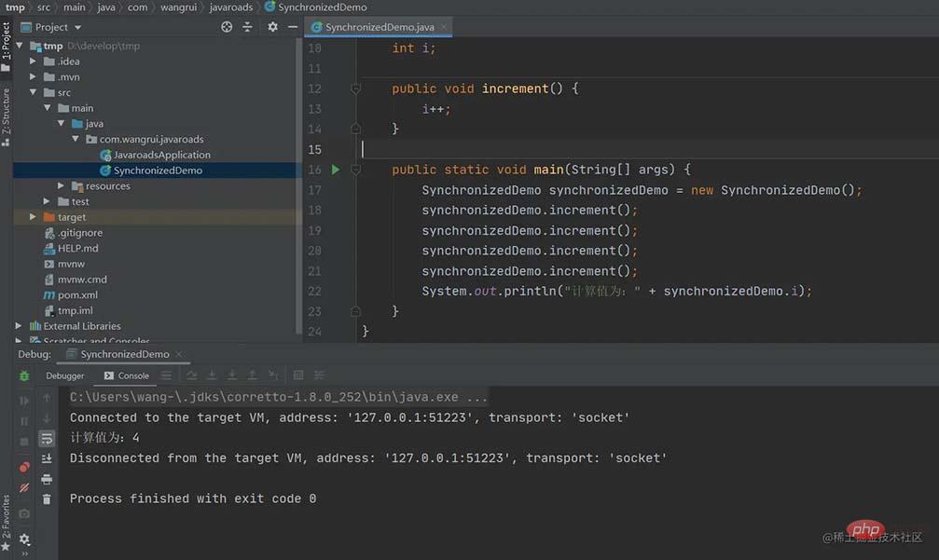Collapse the main folder arrow
Screen dimensions: 939x560
click(48, 108)
